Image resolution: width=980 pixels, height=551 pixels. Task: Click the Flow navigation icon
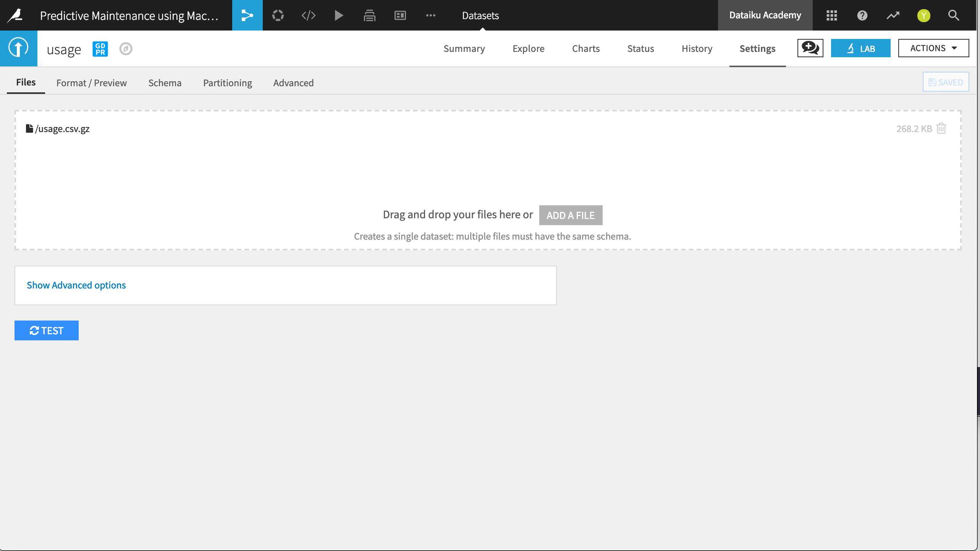(246, 15)
